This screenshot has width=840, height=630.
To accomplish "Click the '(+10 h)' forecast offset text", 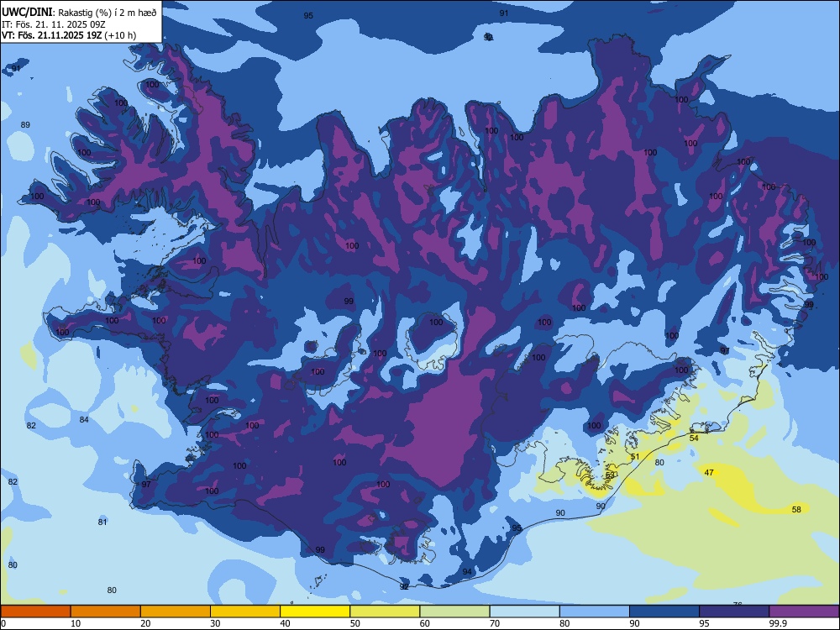I will pos(120,35).
